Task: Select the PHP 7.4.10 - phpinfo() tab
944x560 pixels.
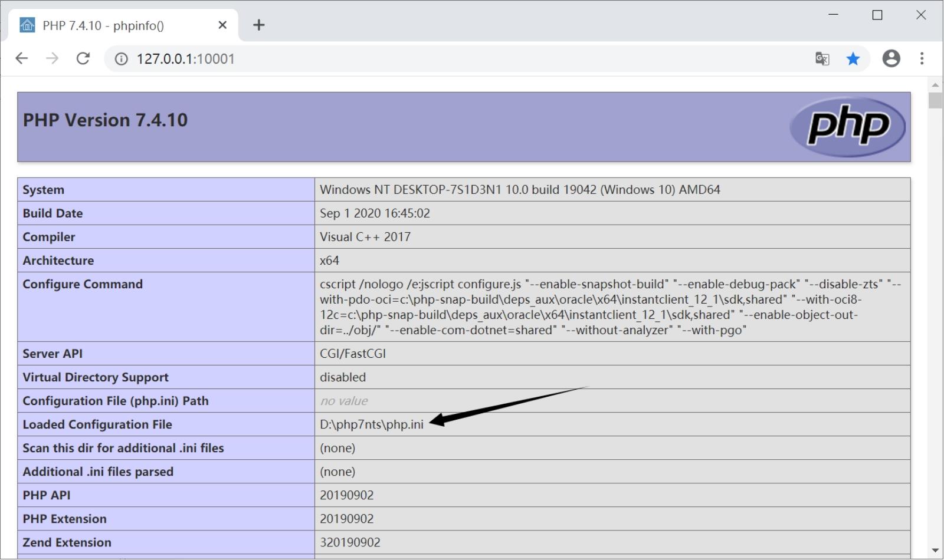Action: pos(118,25)
